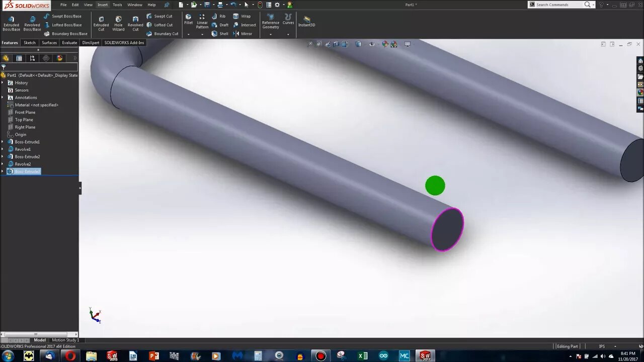Select the Lofted Cut tool

click(159, 25)
